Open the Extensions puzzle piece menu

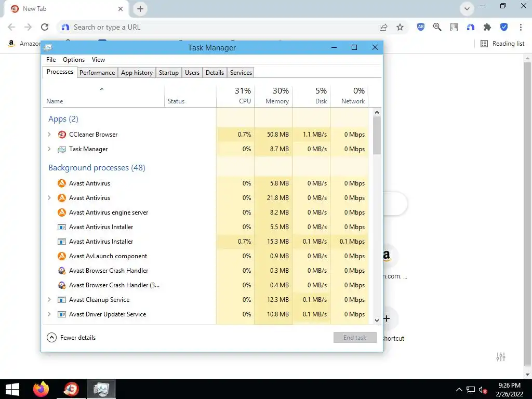click(487, 27)
